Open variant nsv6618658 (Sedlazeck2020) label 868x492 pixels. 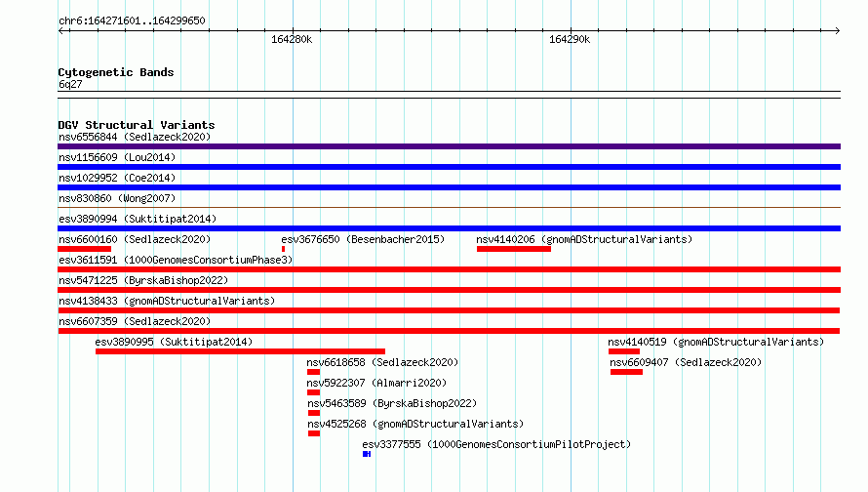coord(382,362)
